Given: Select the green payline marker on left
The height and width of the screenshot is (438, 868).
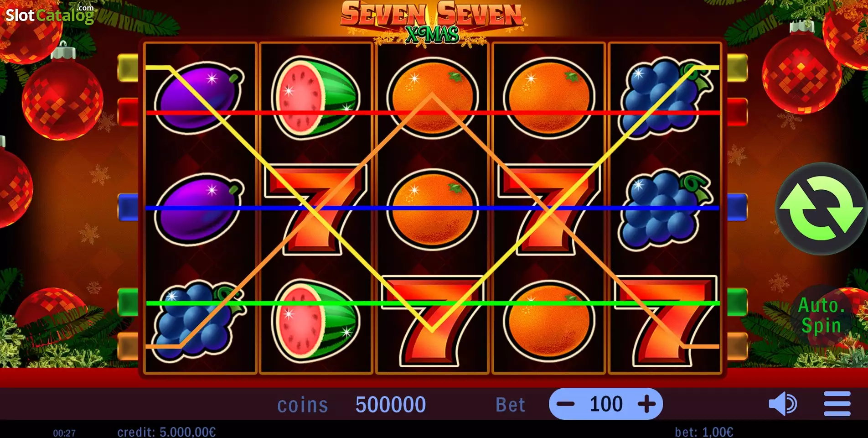Looking at the screenshot, I should pyautogui.click(x=128, y=302).
